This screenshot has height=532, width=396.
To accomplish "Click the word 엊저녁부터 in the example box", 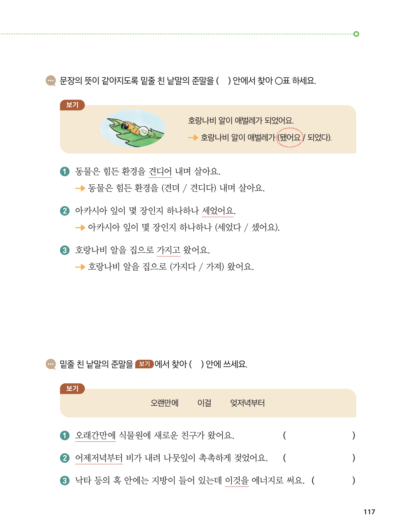I will tap(247, 403).
